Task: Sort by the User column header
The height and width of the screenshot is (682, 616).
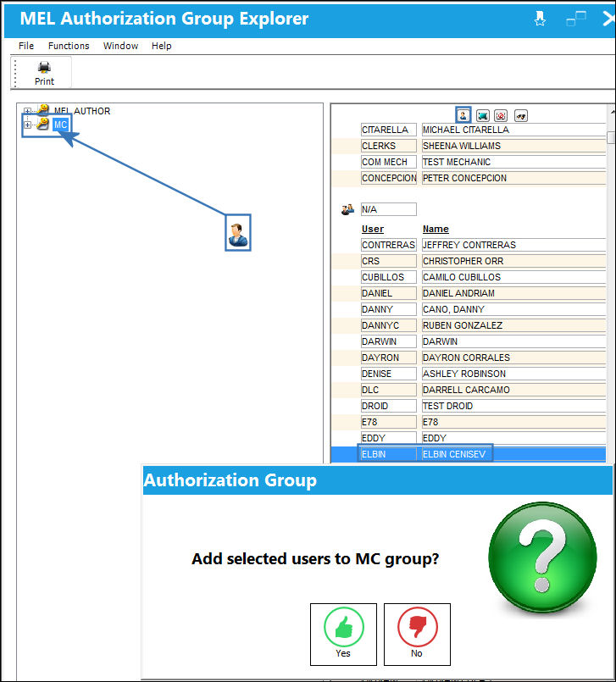Action: (372, 229)
